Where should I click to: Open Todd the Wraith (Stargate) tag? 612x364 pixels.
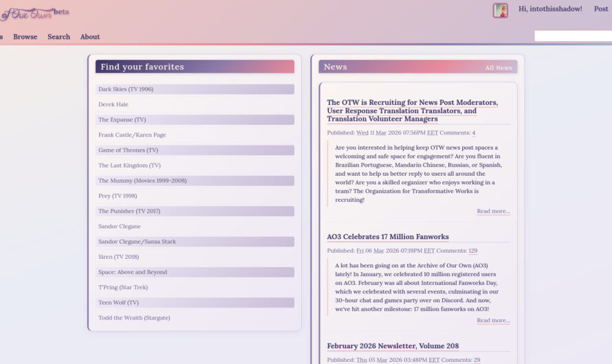134,317
